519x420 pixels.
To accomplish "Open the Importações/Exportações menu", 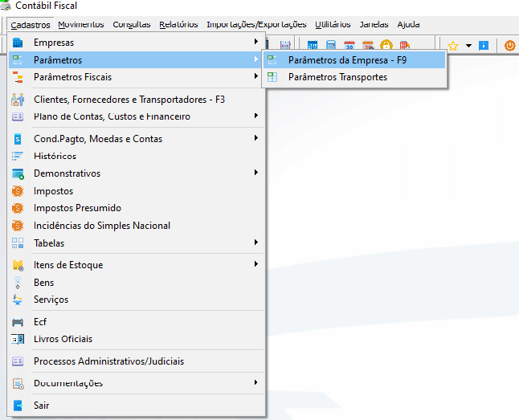I will 256,24.
